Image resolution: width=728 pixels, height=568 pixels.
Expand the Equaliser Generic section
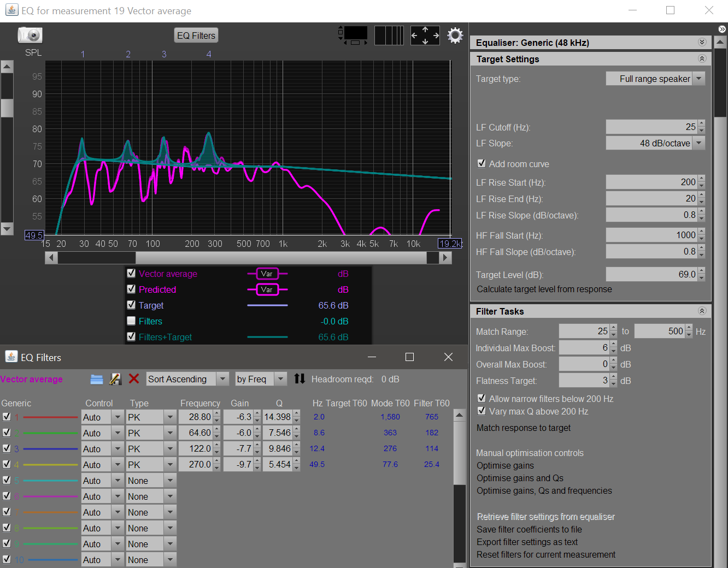click(x=702, y=42)
